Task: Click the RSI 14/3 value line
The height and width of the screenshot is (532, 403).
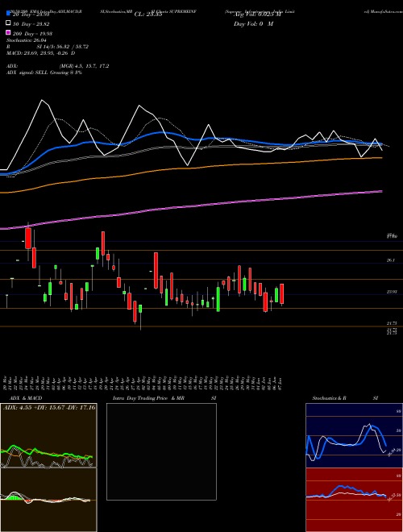Action: point(48,47)
